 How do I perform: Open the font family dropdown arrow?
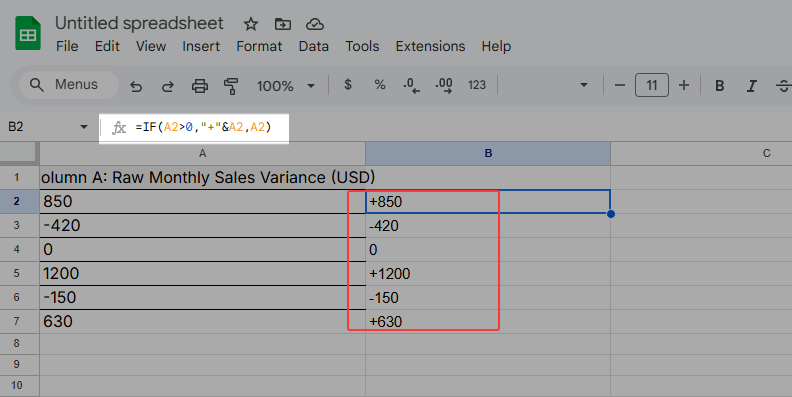click(x=584, y=85)
